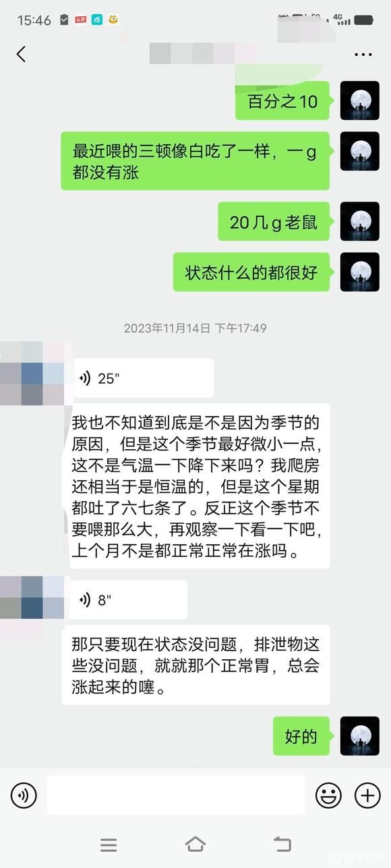Go back using the top-left arrow
391x868 pixels.
tap(21, 54)
